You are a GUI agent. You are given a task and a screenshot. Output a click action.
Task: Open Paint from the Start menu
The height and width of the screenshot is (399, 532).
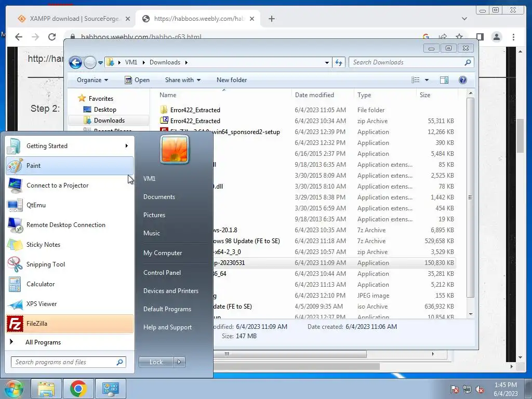(70, 166)
